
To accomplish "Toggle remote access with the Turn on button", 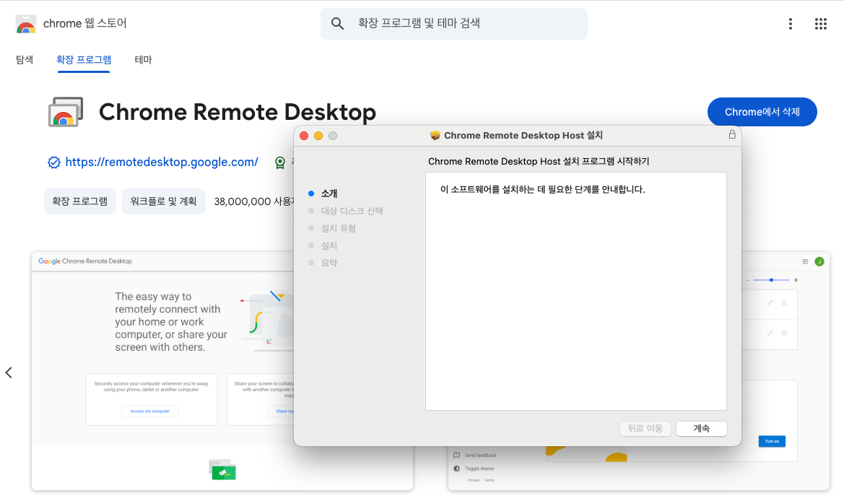I will [771, 441].
